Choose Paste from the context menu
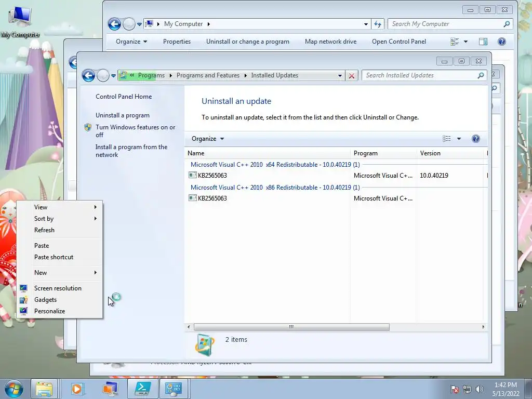Viewport: 532px width, 399px height. coord(60,246)
